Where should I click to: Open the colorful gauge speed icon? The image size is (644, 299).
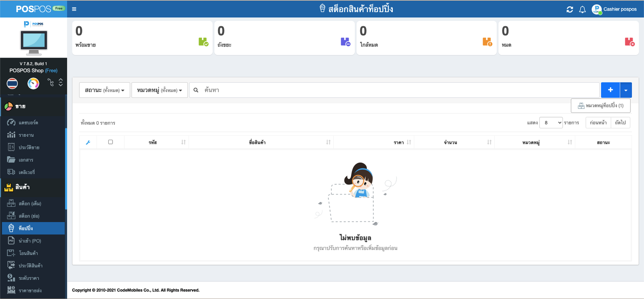[x=33, y=83]
